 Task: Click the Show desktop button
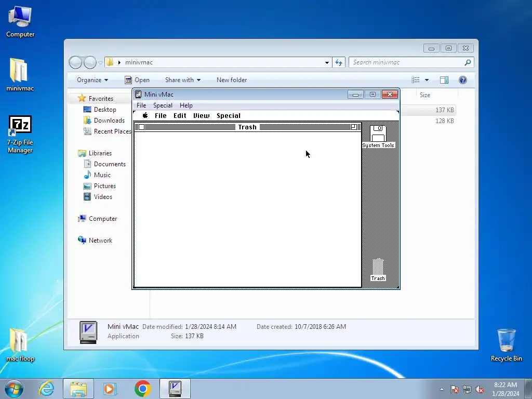pyautogui.click(x=528, y=389)
